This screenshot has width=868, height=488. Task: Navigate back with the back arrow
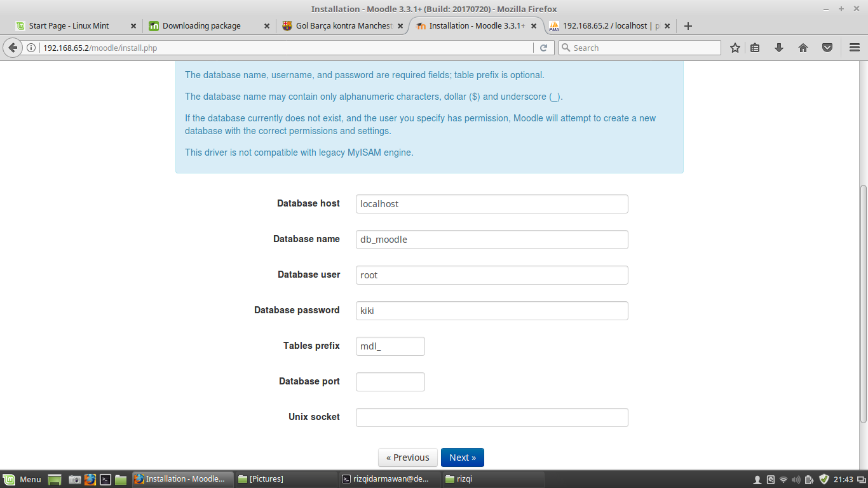[13, 47]
